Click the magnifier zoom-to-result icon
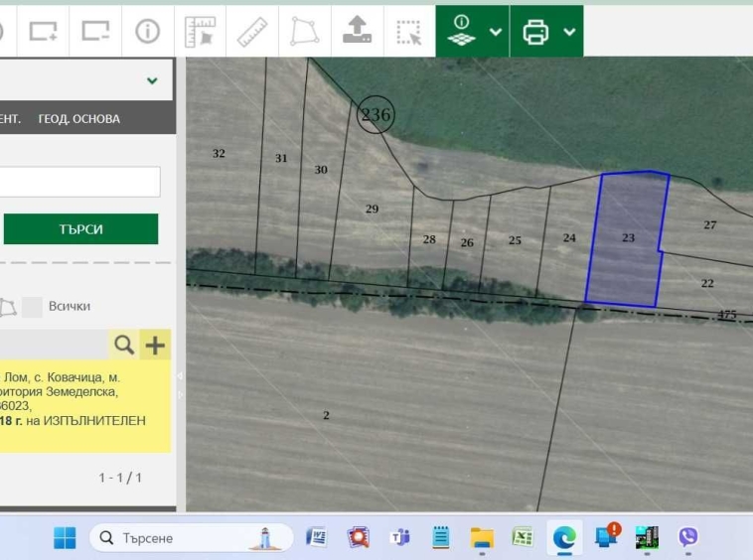 pos(124,345)
